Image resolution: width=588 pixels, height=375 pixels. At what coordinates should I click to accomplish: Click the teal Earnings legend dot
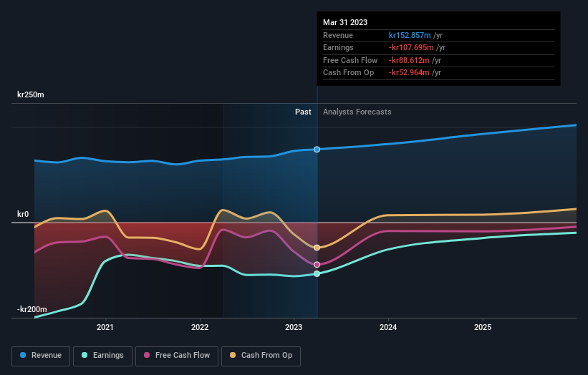85,355
